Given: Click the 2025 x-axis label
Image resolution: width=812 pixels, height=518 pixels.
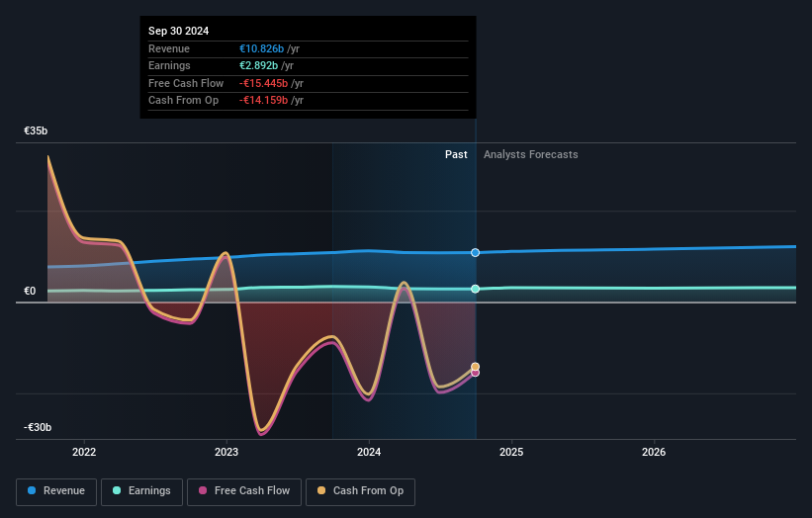Looking at the screenshot, I should point(511,452).
